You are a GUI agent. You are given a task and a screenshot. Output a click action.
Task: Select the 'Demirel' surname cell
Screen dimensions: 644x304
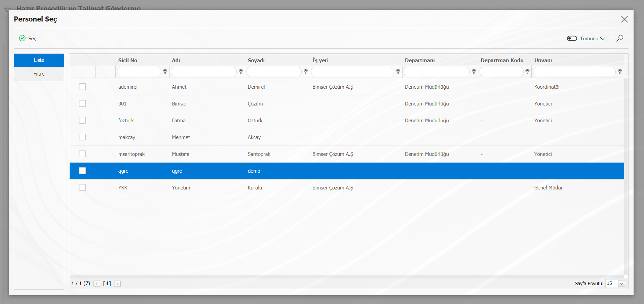click(x=256, y=87)
